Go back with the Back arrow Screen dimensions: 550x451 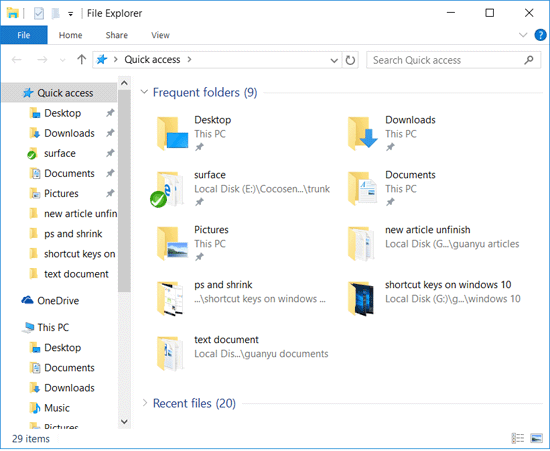pos(16,60)
